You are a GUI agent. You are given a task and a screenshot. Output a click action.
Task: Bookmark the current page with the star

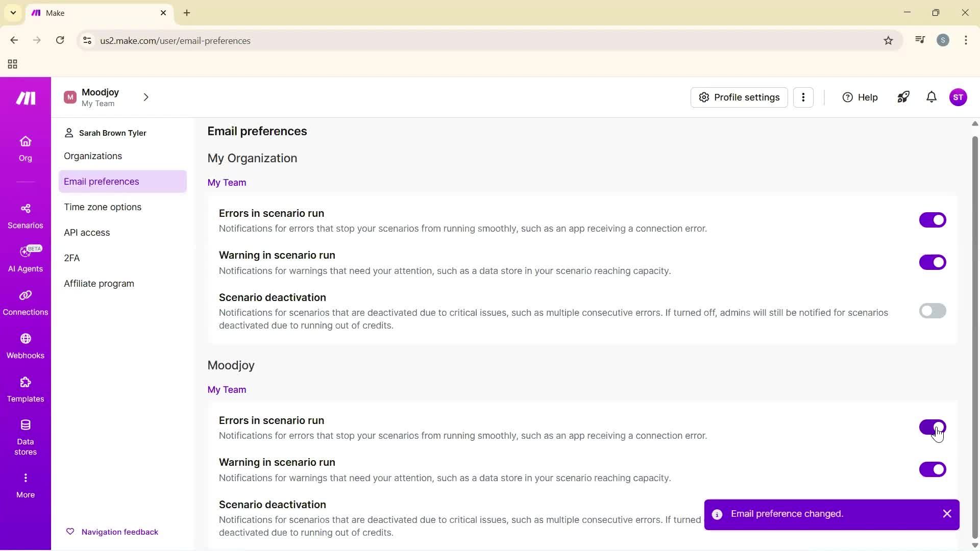[888, 40]
